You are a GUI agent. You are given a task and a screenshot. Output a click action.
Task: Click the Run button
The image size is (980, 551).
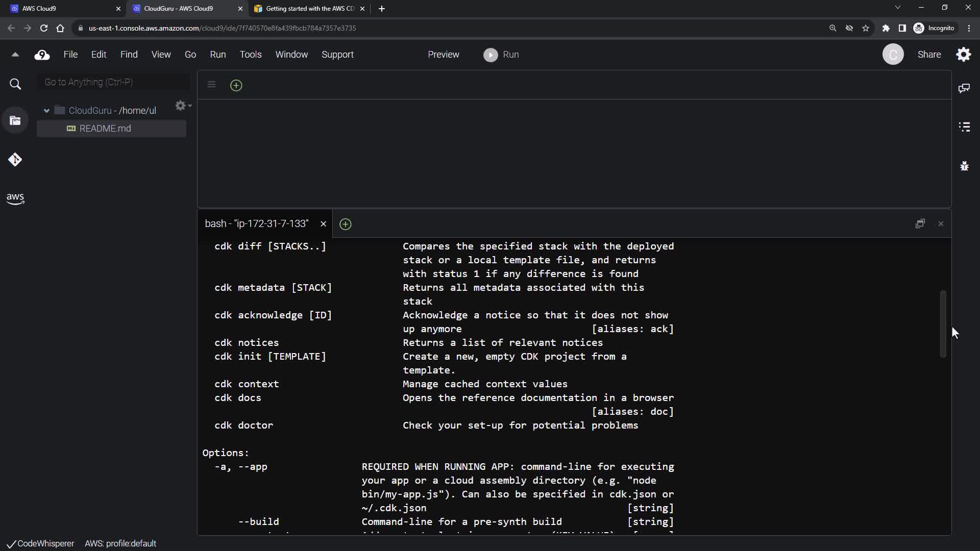(501, 55)
